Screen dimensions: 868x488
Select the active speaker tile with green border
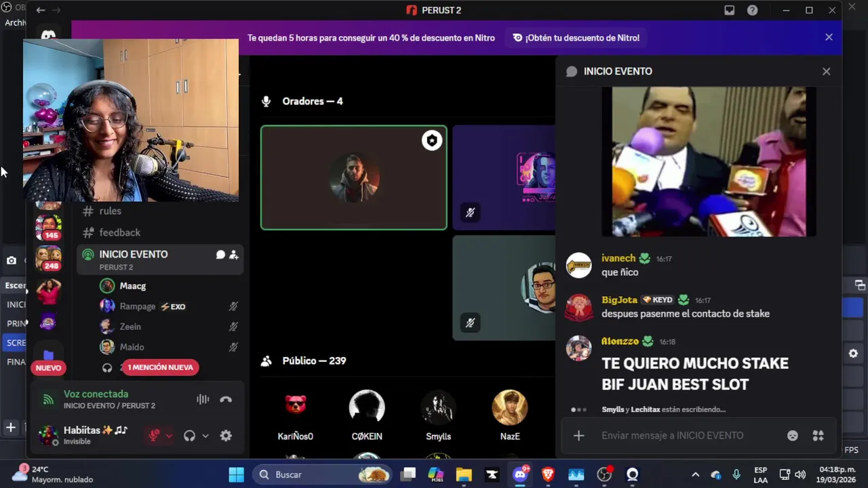(354, 178)
